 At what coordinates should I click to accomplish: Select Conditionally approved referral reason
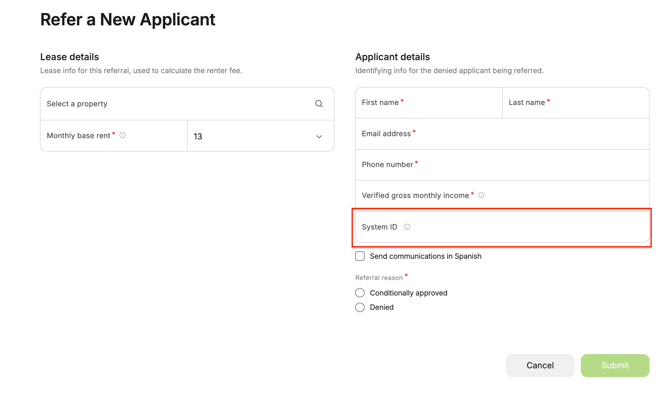coord(360,293)
